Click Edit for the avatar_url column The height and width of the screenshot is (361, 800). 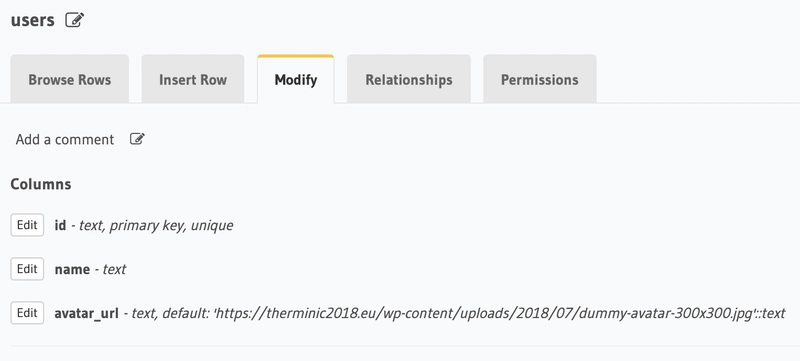click(27, 313)
